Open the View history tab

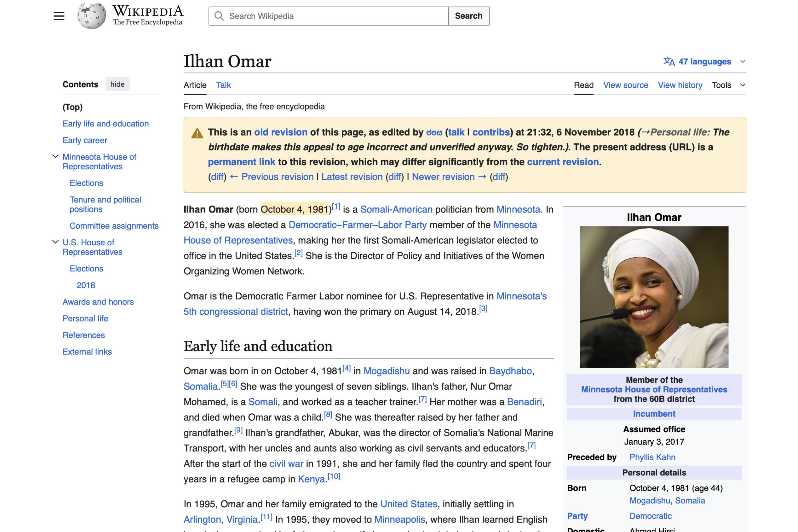point(680,85)
